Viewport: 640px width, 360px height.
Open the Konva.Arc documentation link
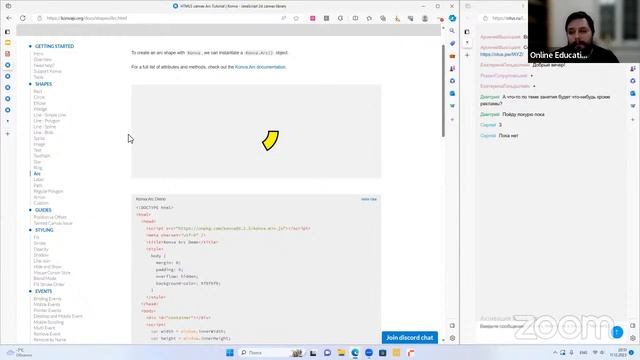pos(260,67)
